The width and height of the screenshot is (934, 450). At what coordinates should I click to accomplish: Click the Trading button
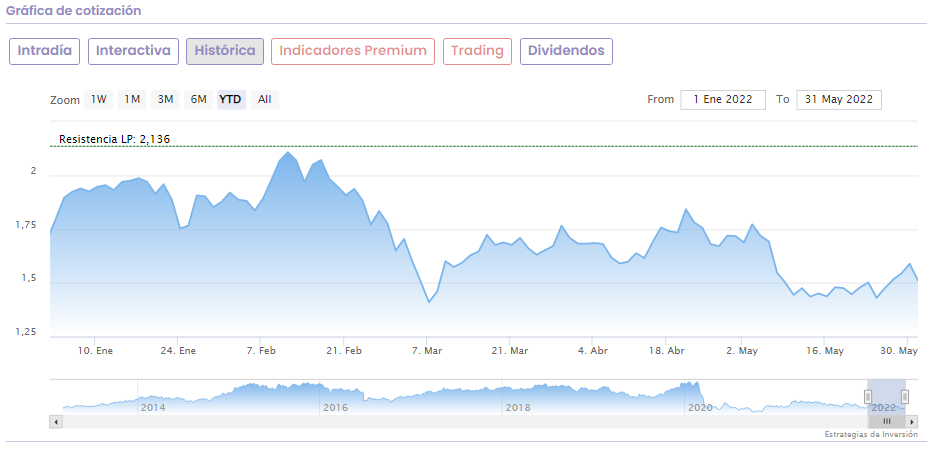coord(477,51)
